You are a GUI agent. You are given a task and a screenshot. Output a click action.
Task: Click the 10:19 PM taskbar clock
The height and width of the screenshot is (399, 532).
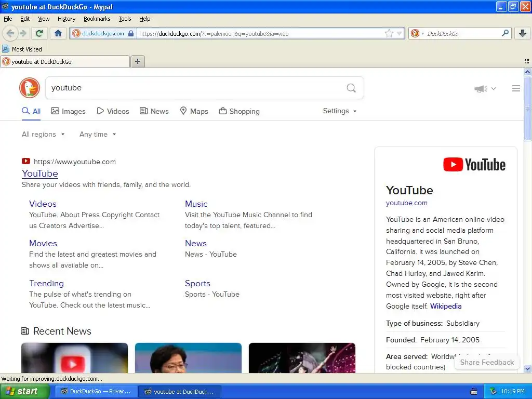coord(513,391)
